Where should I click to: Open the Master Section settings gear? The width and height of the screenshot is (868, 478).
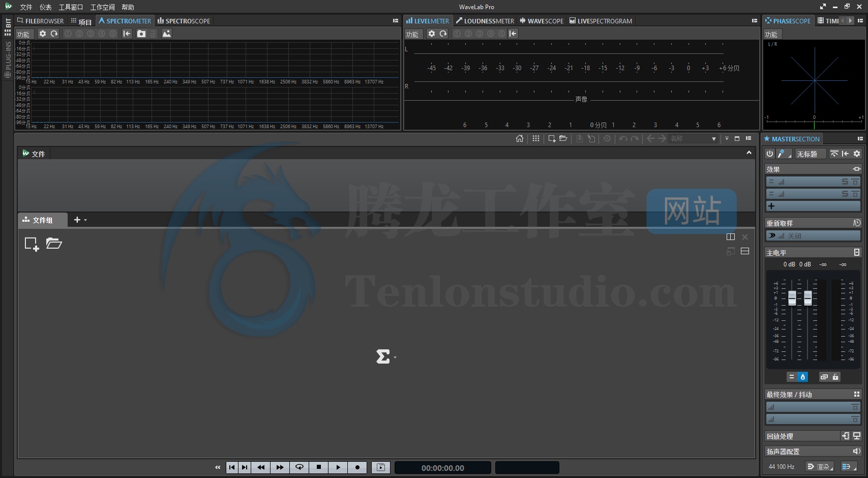857,154
